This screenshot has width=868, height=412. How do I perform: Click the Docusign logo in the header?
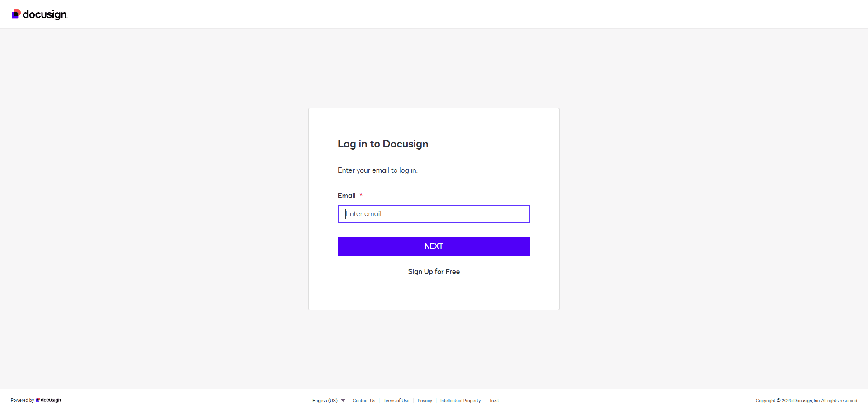click(39, 14)
